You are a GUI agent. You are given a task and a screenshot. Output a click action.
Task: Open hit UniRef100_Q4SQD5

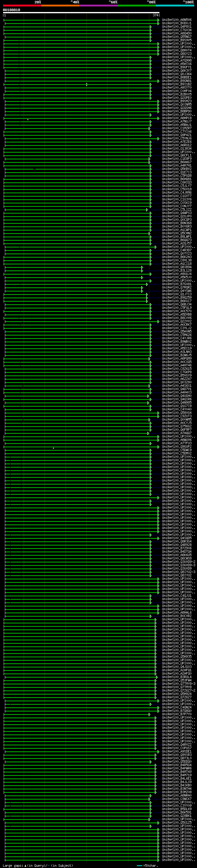tap(177, 538)
